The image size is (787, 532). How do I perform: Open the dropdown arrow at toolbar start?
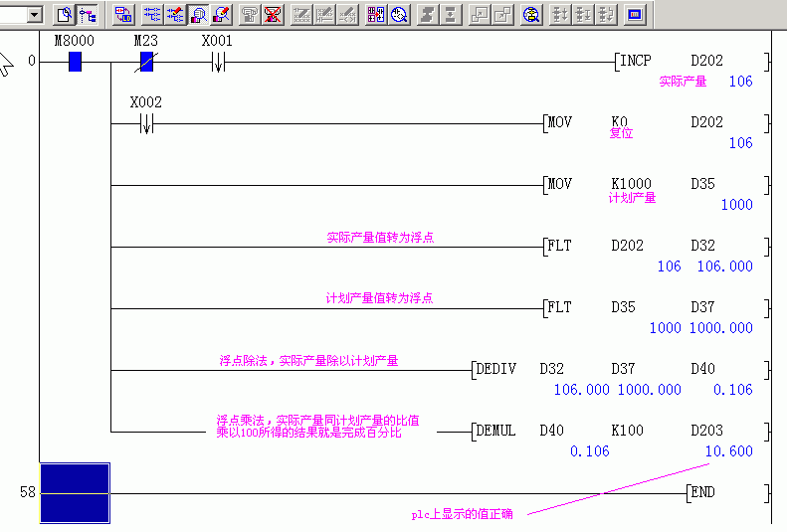pyautogui.click(x=34, y=15)
